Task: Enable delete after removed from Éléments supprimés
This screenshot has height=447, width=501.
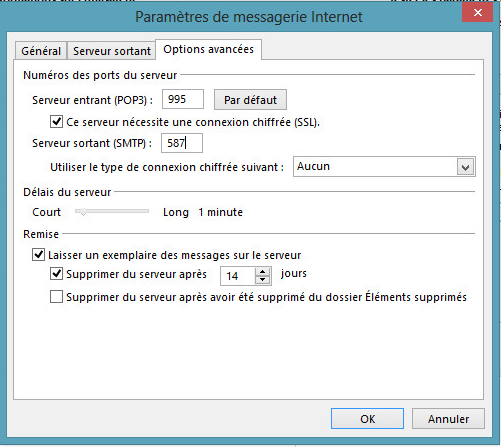Action: click(x=56, y=297)
